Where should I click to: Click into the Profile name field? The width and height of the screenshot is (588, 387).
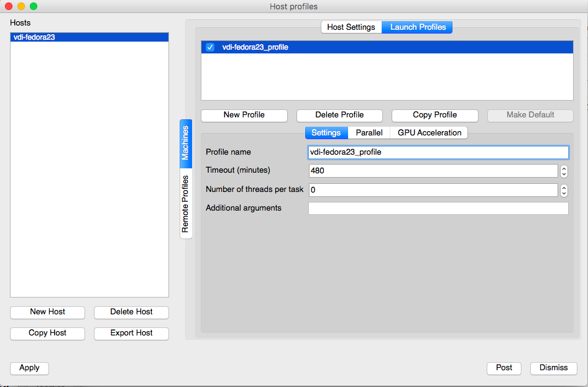click(438, 152)
